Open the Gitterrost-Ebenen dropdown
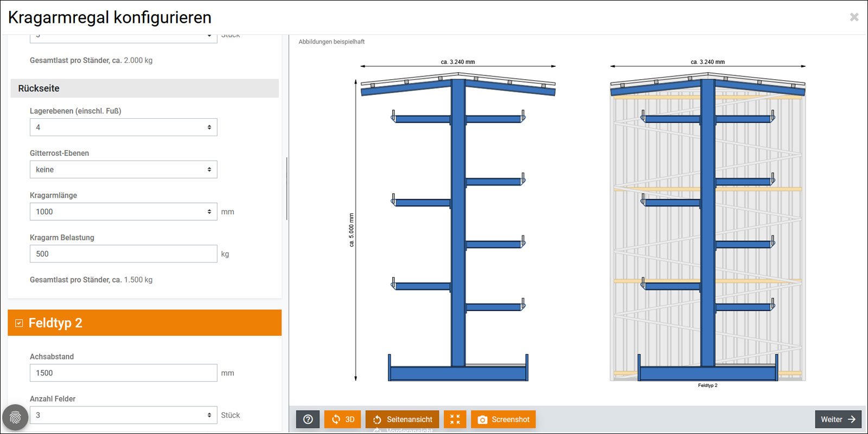The image size is (868, 434). pos(123,170)
